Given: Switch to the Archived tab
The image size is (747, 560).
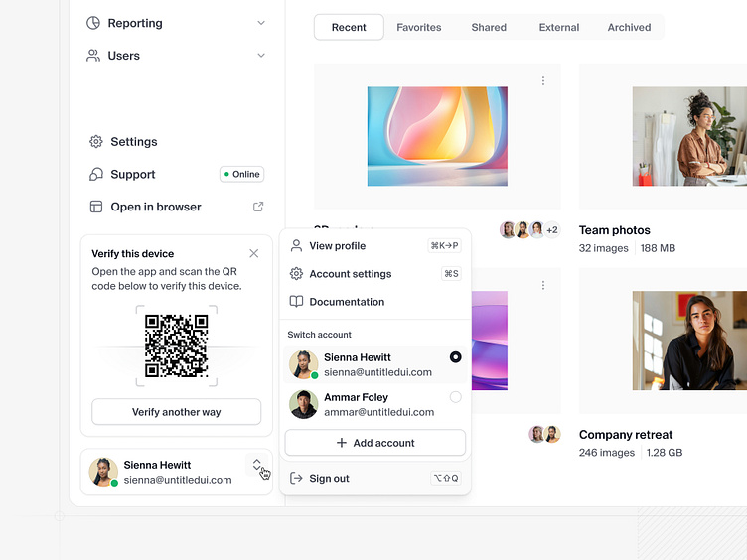Looking at the screenshot, I should pos(629,27).
